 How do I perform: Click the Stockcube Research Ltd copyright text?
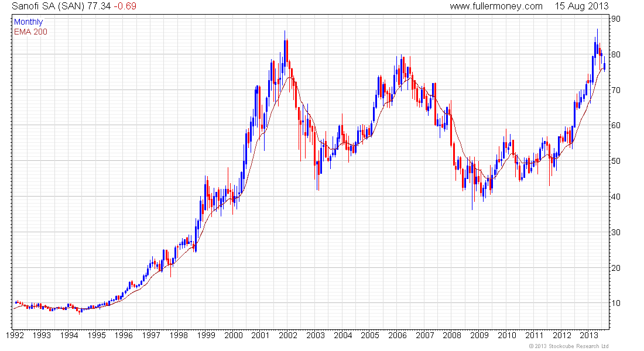pos(568,346)
